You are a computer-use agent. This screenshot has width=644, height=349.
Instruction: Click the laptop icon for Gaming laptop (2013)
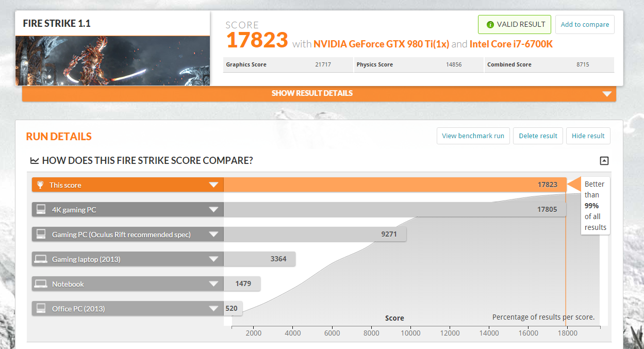click(x=41, y=259)
